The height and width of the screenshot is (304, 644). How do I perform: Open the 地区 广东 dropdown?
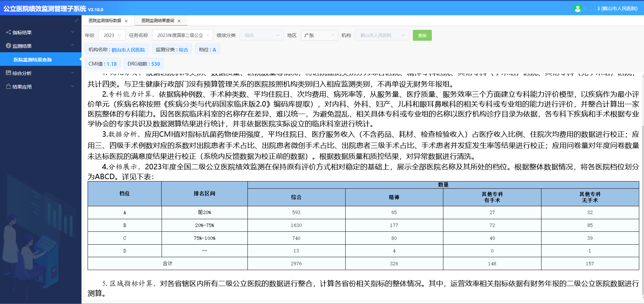point(319,35)
